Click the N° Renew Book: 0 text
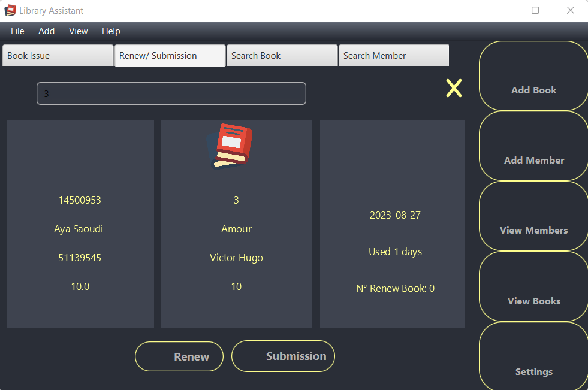 click(395, 288)
